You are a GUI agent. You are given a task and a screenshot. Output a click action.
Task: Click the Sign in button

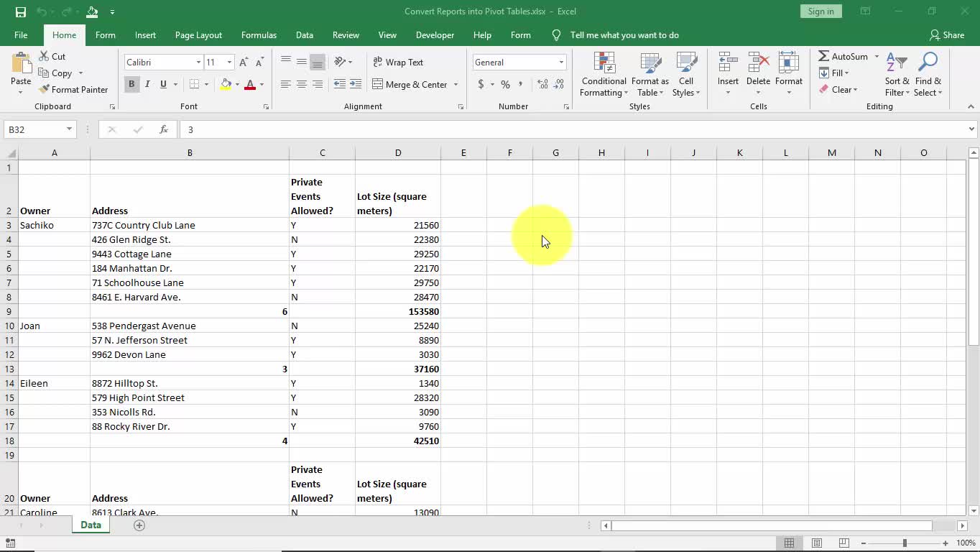pos(820,11)
